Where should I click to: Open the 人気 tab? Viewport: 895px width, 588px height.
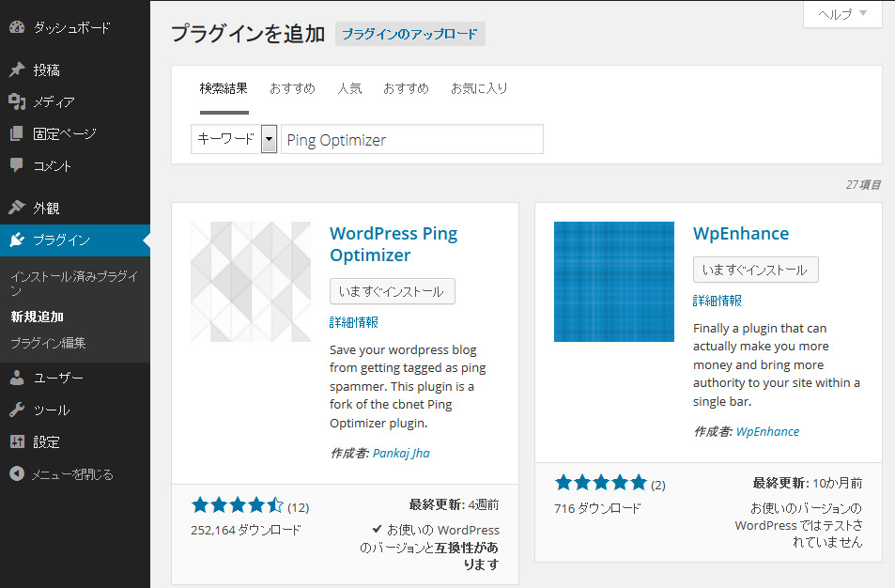click(x=349, y=88)
